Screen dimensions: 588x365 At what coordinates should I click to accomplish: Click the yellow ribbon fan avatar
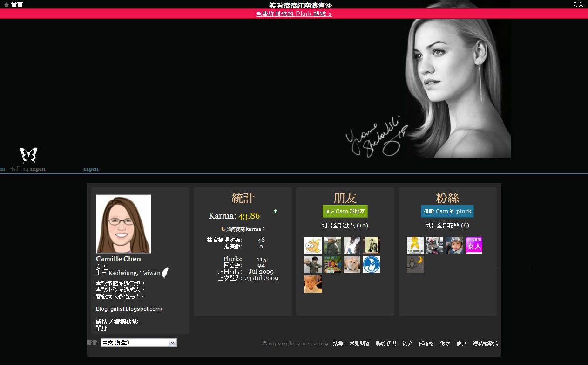click(x=415, y=245)
